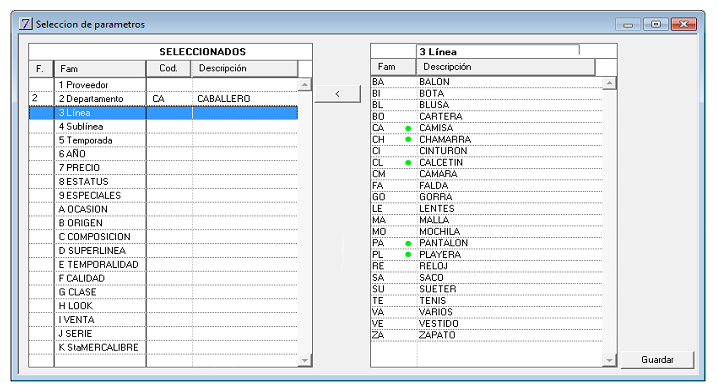Select LENTES in the Línea list

point(487,209)
